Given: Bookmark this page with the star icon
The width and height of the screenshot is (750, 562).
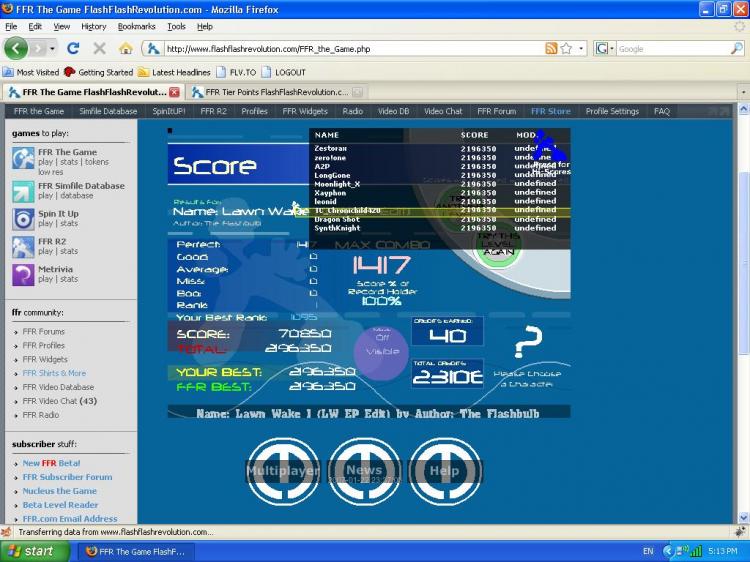Looking at the screenshot, I should coord(566,48).
